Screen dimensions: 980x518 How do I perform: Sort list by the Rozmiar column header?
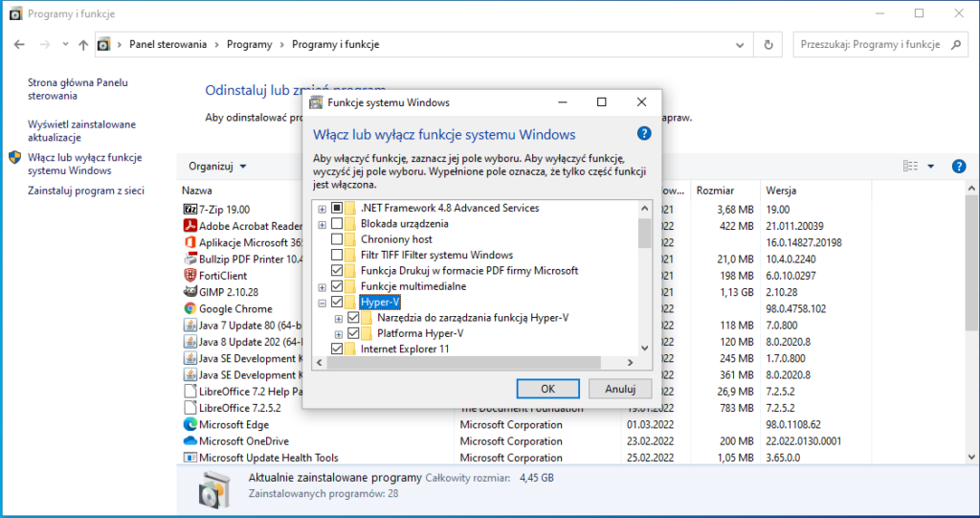[716, 191]
